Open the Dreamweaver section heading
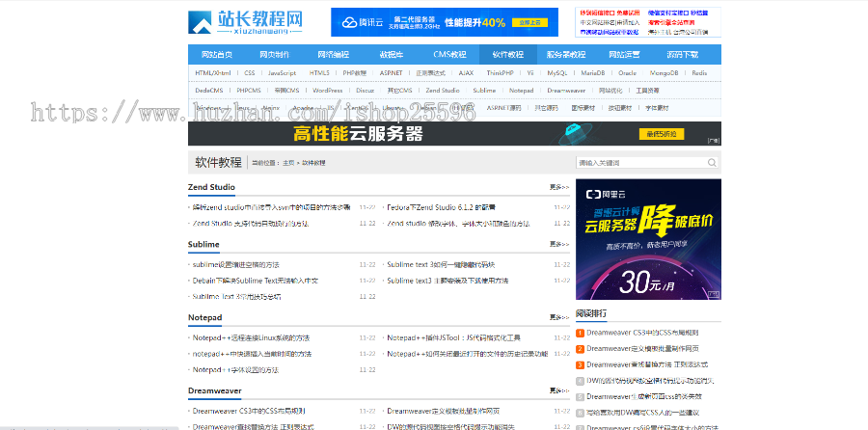 tap(215, 390)
